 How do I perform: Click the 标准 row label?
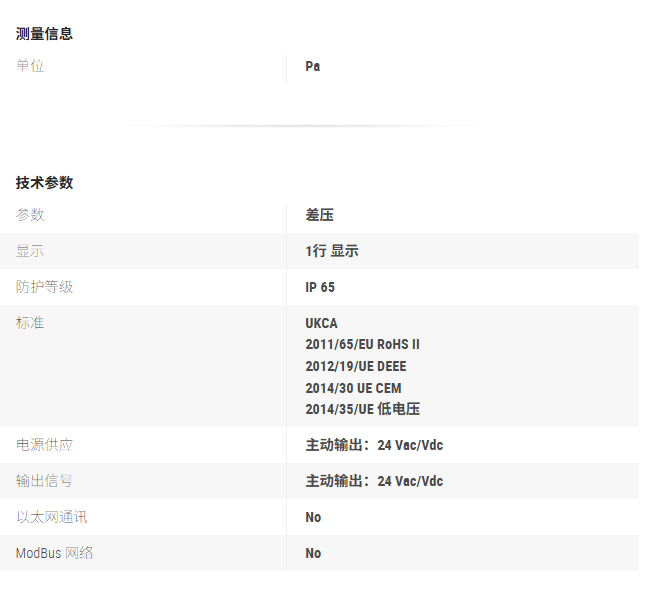point(30,323)
